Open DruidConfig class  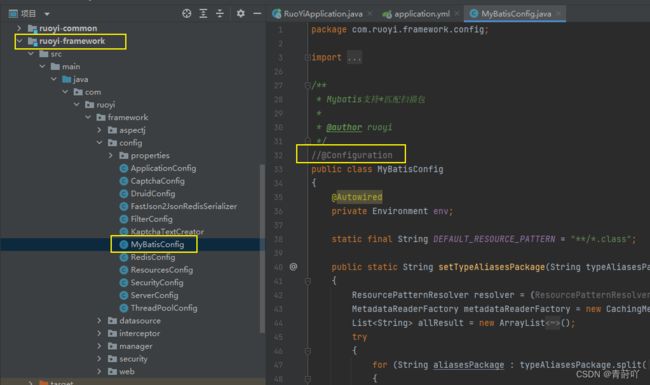(x=153, y=194)
